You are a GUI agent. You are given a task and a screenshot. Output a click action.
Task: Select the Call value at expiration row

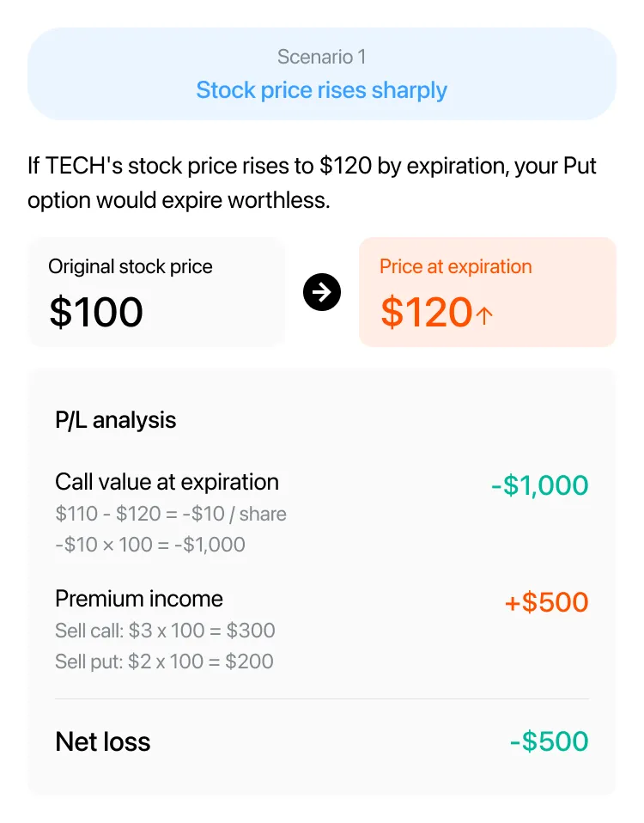[x=321, y=513]
